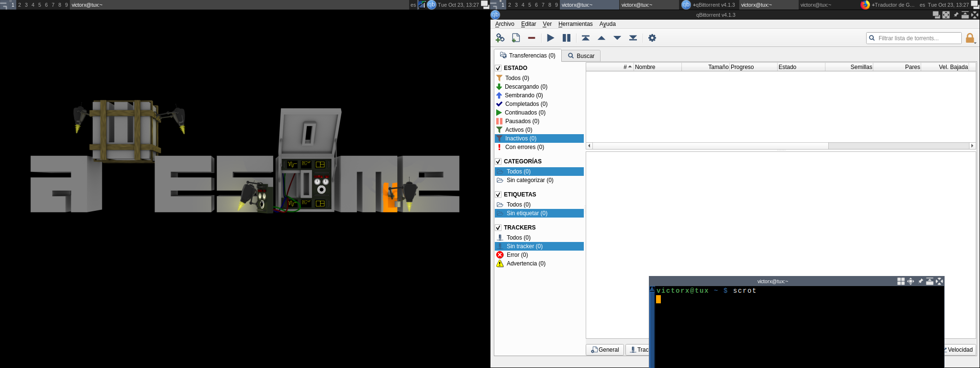Filter by Activos (0) status
980x368 pixels.
pos(539,130)
